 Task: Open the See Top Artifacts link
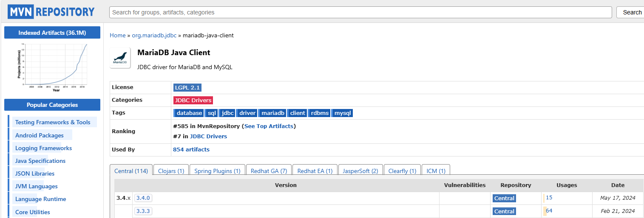[269, 126]
